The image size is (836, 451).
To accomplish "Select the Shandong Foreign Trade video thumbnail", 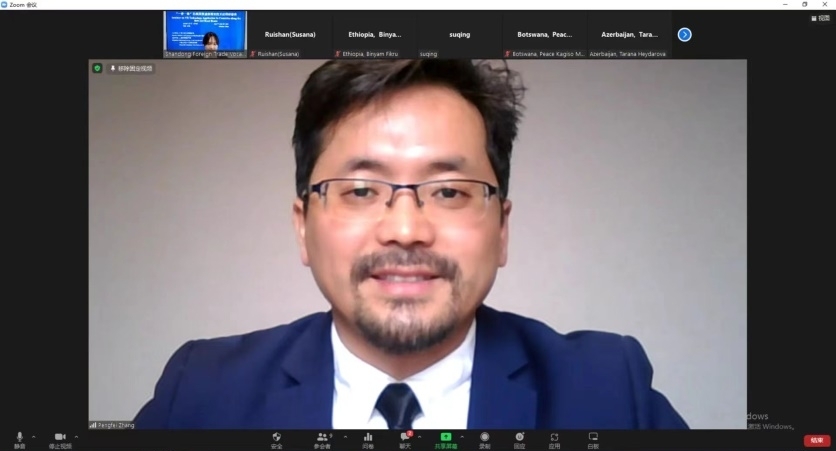I will (x=205, y=33).
